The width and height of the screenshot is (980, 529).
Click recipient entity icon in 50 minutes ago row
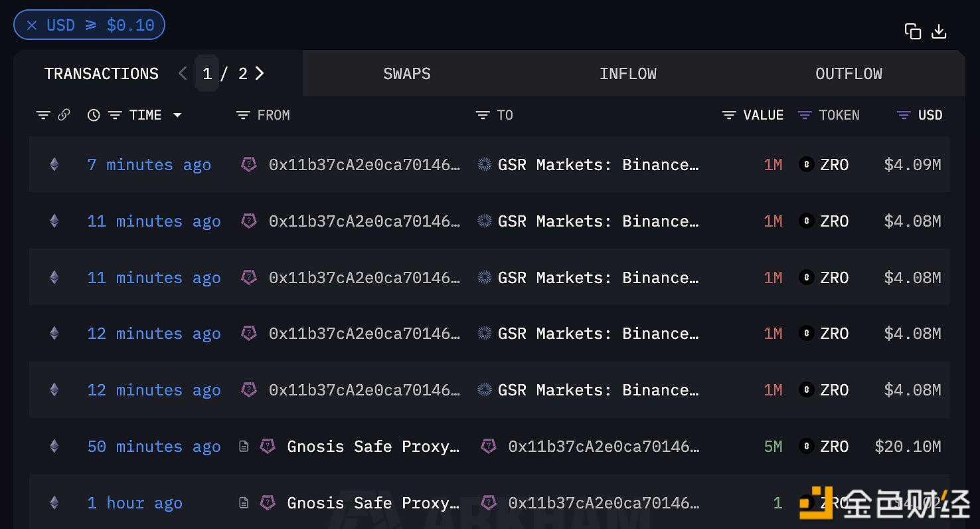pyautogui.click(x=489, y=447)
